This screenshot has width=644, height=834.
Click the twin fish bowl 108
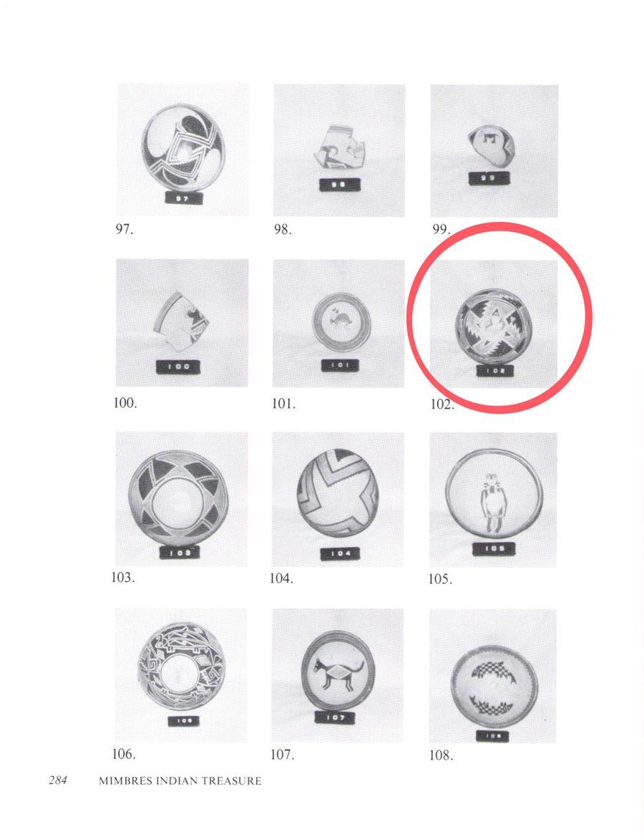coord(493,677)
